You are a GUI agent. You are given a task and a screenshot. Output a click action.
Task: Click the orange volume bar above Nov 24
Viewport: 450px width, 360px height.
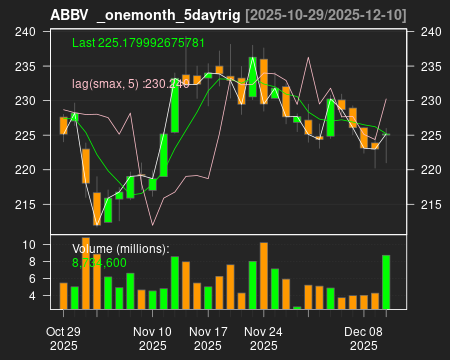pyautogui.click(x=264, y=276)
